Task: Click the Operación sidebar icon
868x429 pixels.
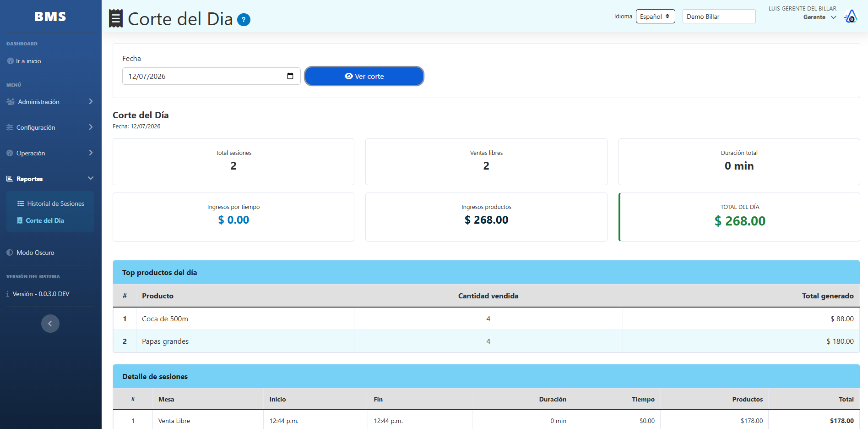Action: coord(10,153)
